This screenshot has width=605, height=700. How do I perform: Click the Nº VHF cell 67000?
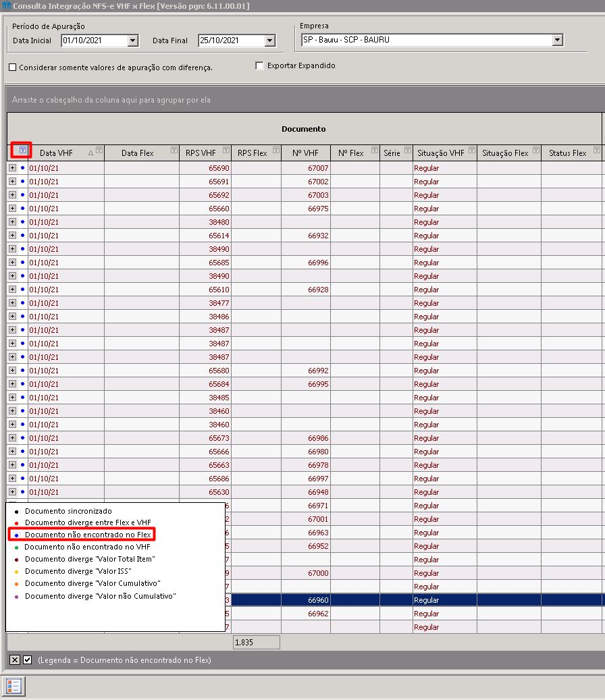click(306, 573)
